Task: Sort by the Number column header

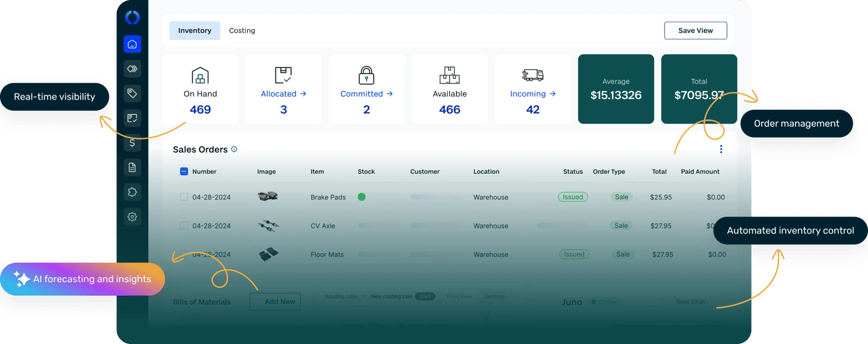Action: pos(204,171)
